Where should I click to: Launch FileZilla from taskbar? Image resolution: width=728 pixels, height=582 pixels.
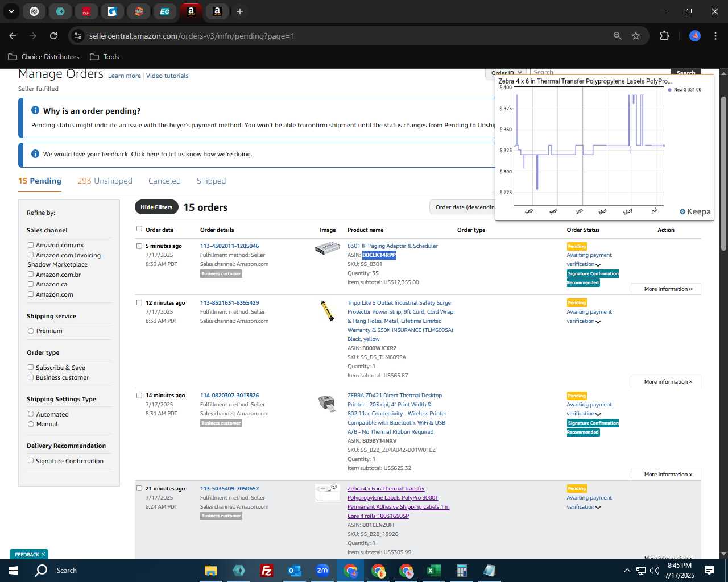(266, 571)
